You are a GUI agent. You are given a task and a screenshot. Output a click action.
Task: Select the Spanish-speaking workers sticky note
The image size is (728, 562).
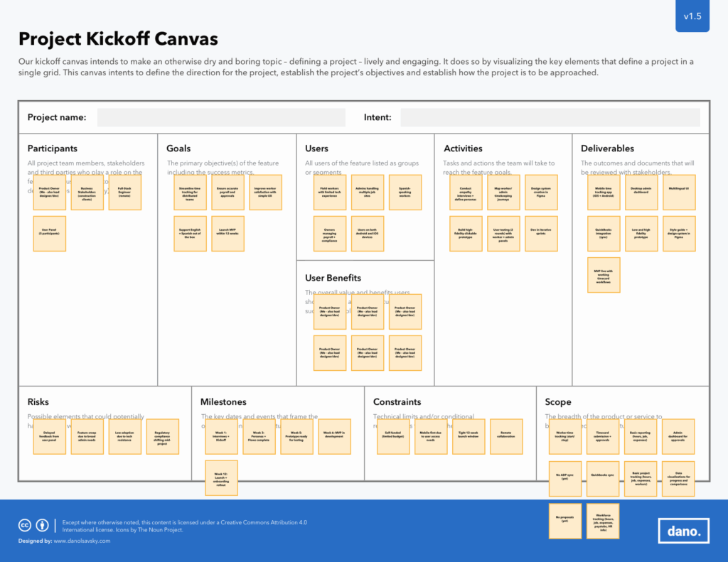(x=405, y=193)
